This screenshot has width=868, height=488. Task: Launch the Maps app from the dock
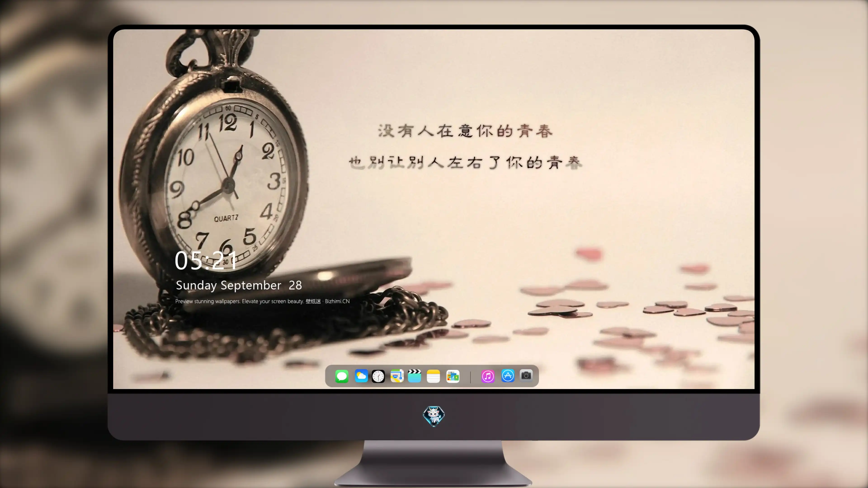397,376
